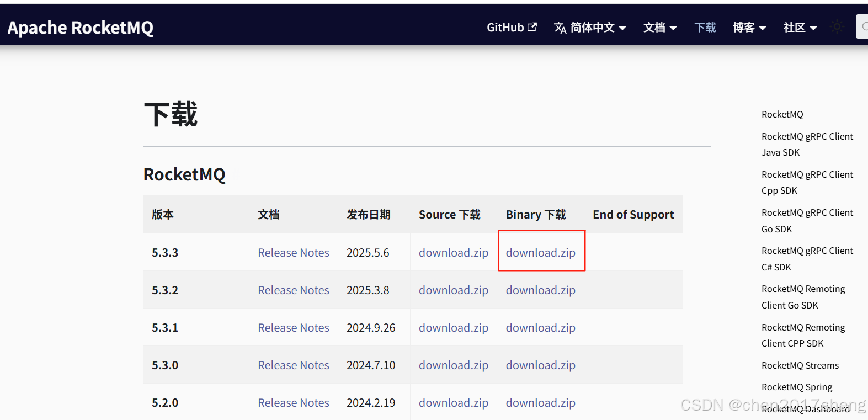Open Release Notes for version 5.3.1
This screenshot has width=868, height=420.
coord(294,328)
